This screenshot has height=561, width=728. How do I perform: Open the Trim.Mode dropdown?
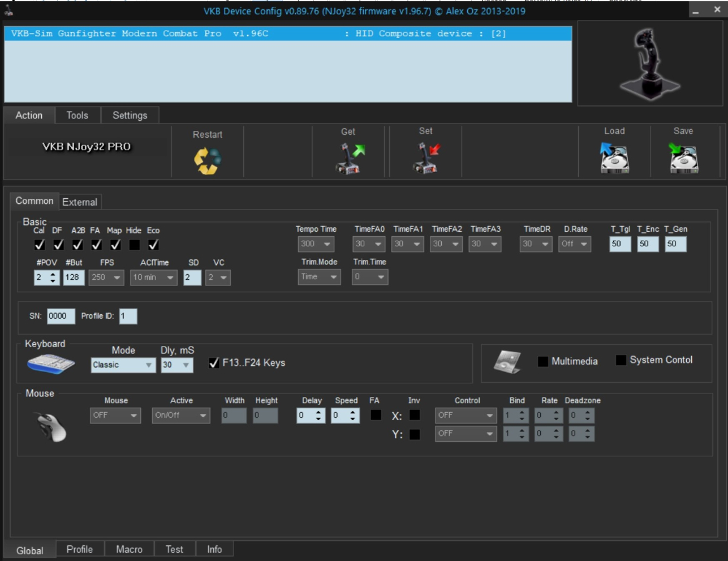coord(319,277)
